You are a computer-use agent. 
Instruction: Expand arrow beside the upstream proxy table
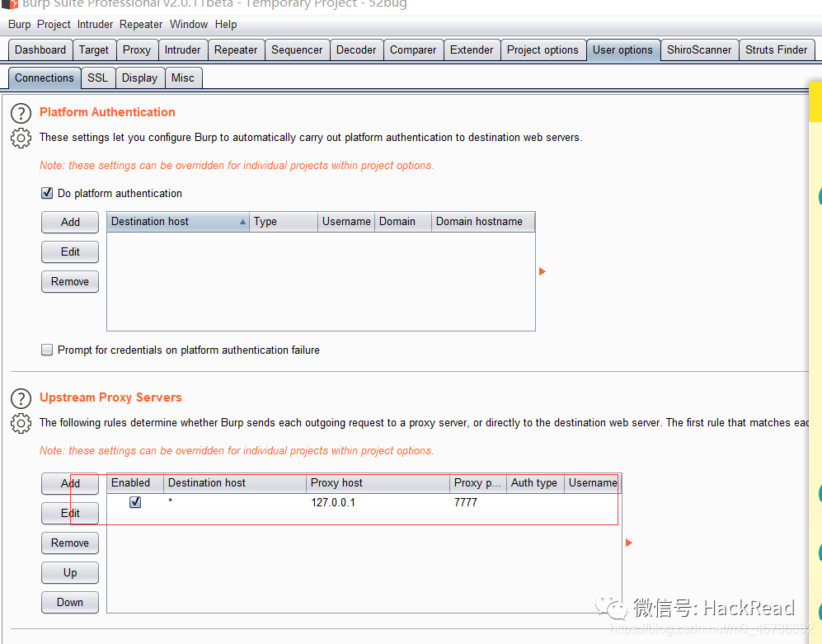tap(629, 543)
